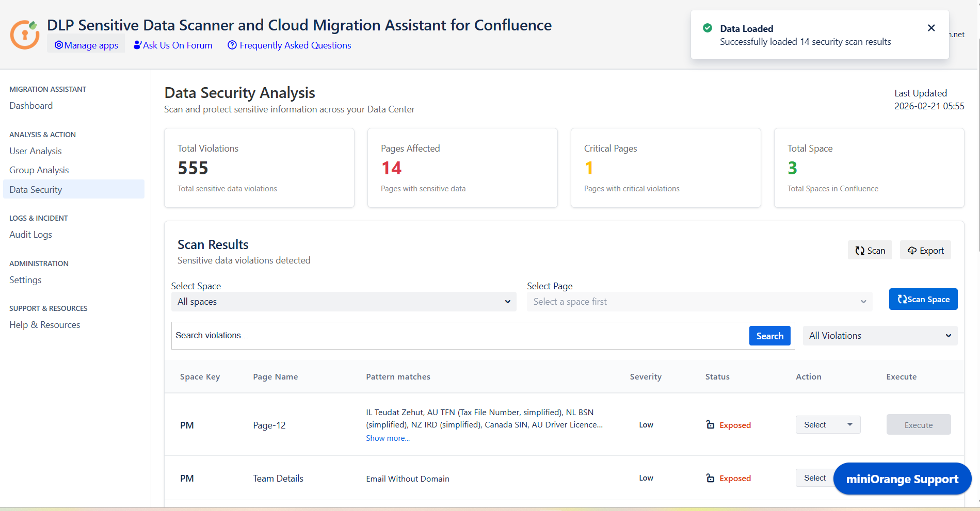Open the Select Space dropdown
The height and width of the screenshot is (511, 980).
click(x=344, y=302)
